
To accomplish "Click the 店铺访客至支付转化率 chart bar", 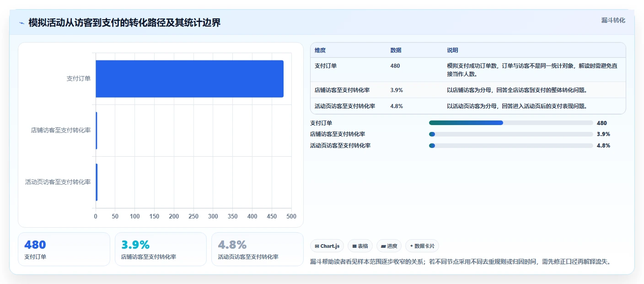I will coord(97,131).
